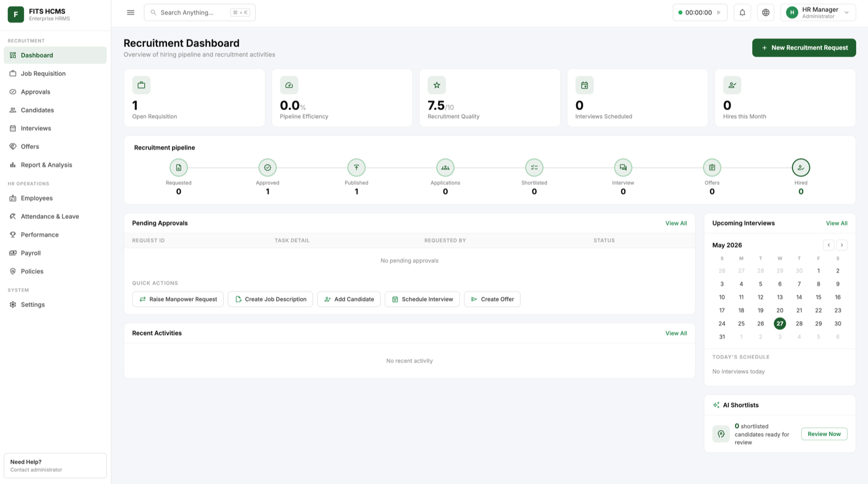Click Schedule Interview quick action
Viewport: 868px width, 484px height.
click(422, 300)
